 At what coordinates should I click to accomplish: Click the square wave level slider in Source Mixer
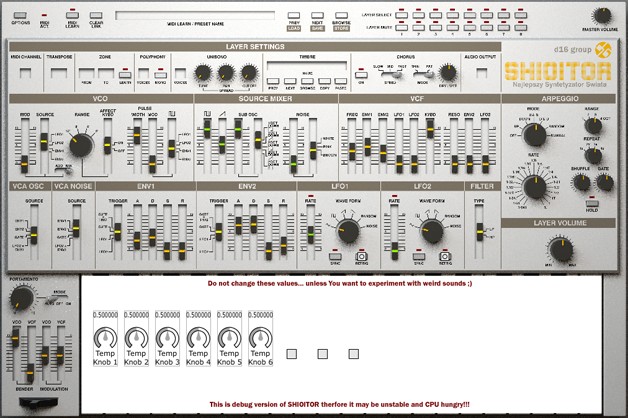[207, 130]
